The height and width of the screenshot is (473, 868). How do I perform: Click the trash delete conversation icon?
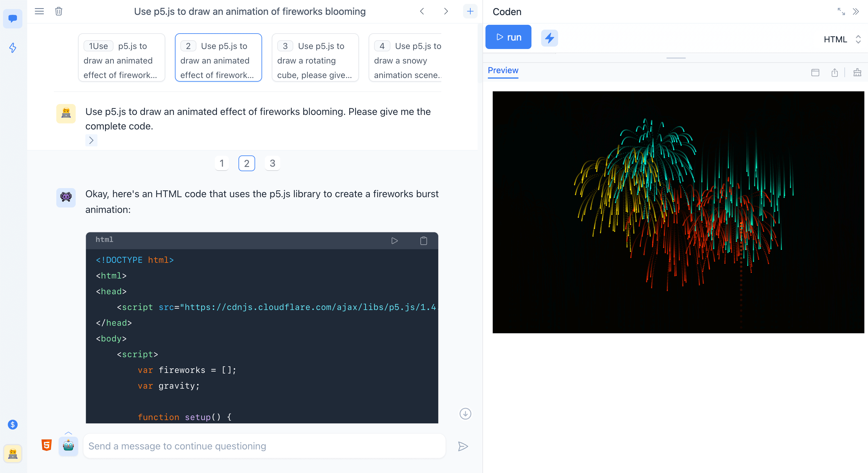[x=59, y=11]
